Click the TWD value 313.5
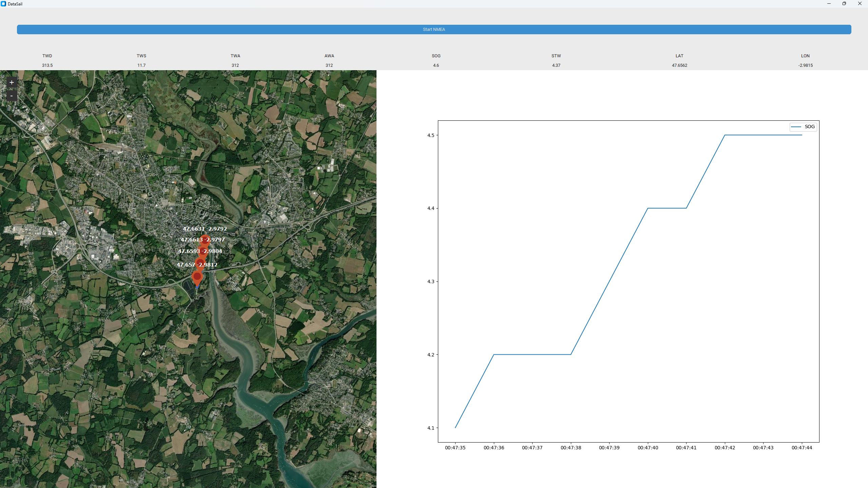This screenshot has width=868, height=488. [x=47, y=65]
